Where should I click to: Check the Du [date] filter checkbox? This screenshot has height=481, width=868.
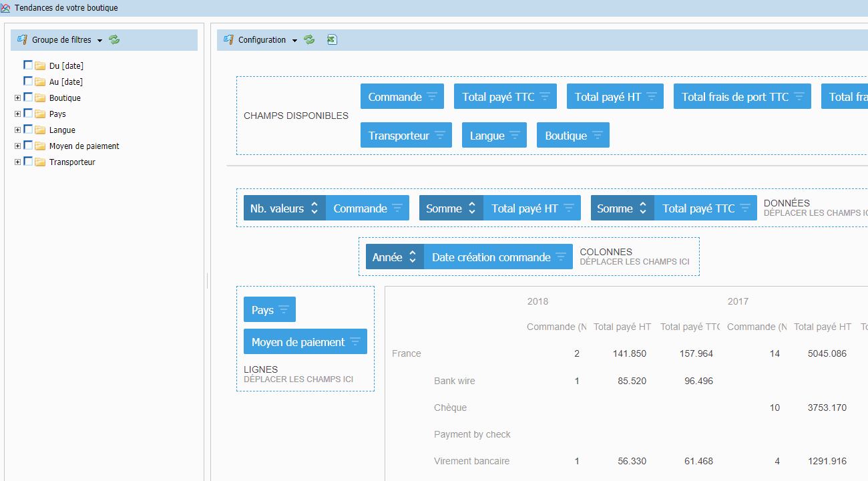click(28, 65)
